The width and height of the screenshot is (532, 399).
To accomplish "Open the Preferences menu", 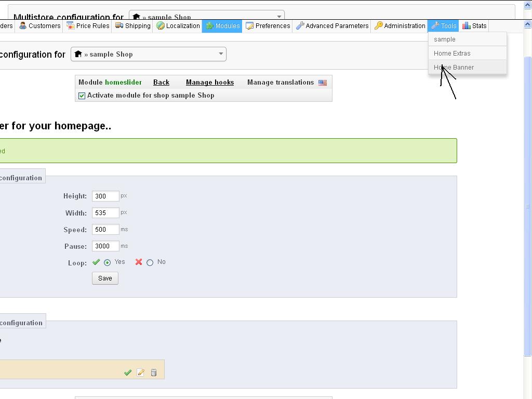I will pos(268,26).
